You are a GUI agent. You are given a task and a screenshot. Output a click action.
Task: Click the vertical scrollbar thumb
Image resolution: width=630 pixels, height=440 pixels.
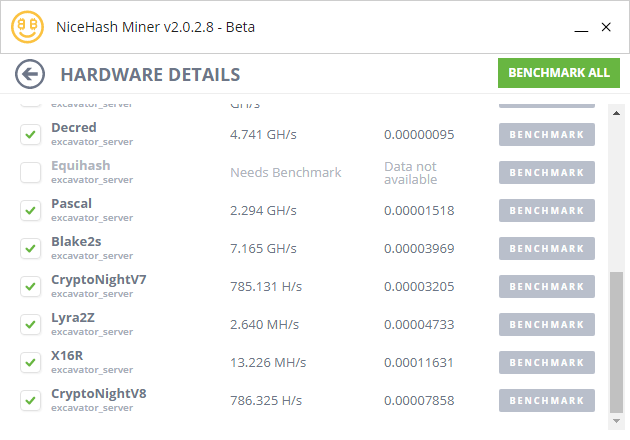[616, 342]
